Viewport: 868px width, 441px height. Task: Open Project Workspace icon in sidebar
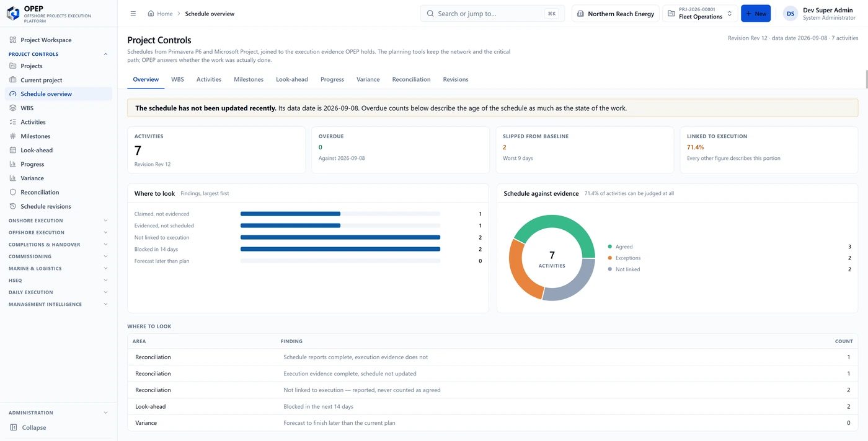tap(13, 40)
